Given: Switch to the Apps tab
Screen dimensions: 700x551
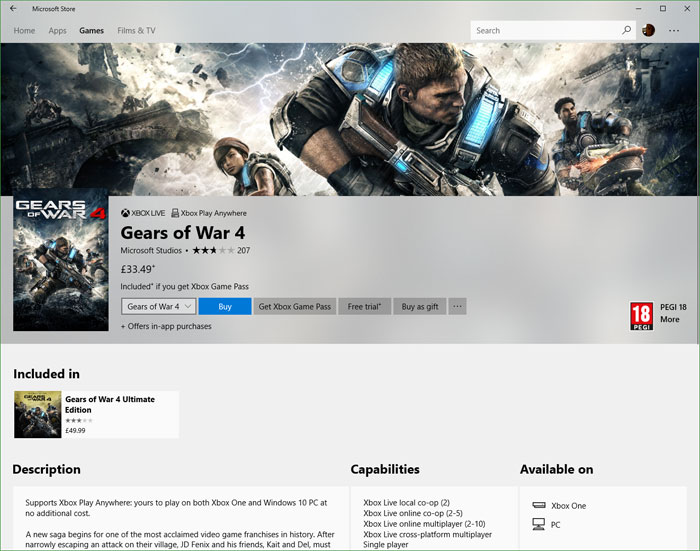Looking at the screenshot, I should pyautogui.click(x=57, y=30).
